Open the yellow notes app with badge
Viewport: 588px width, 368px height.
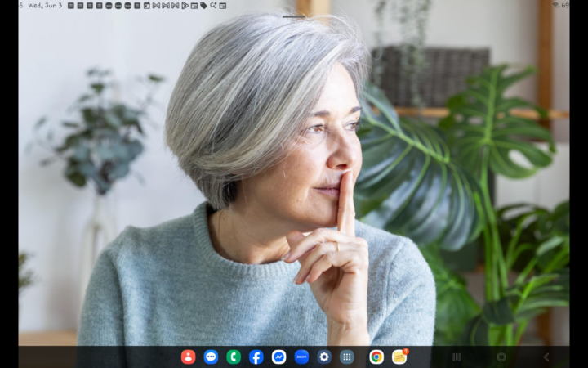(399, 357)
